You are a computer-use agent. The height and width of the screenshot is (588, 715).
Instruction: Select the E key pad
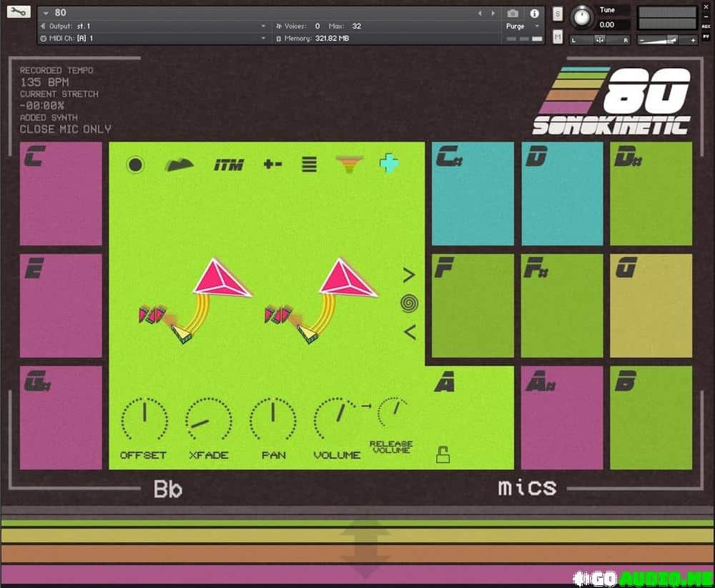pyautogui.click(x=61, y=305)
